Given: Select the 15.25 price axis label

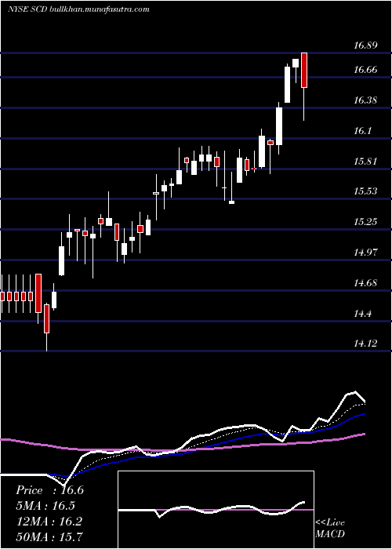Looking at the screenshot, I should 365,222.
